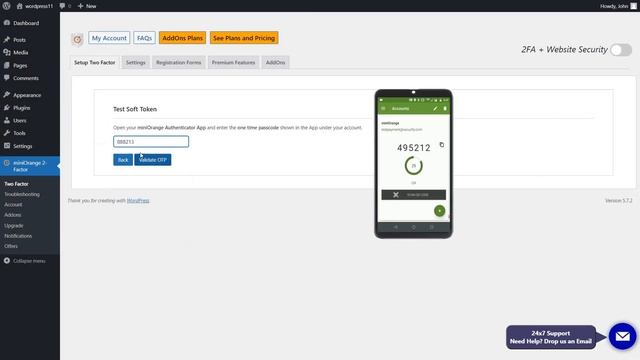Screen dimensions: 640x360
Task: Open Two Factor submenu item
Action: pyautogui.click(x=16, y=184)
